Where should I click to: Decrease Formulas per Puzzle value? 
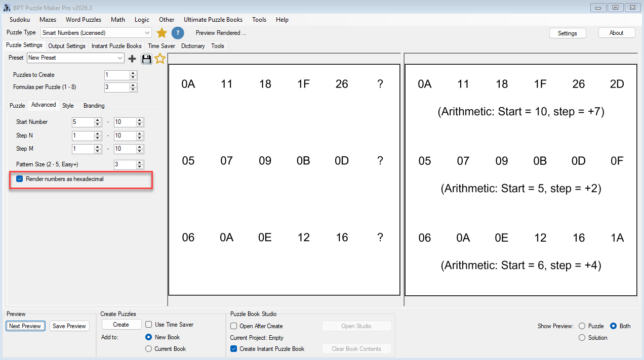[x=133, y=89]
